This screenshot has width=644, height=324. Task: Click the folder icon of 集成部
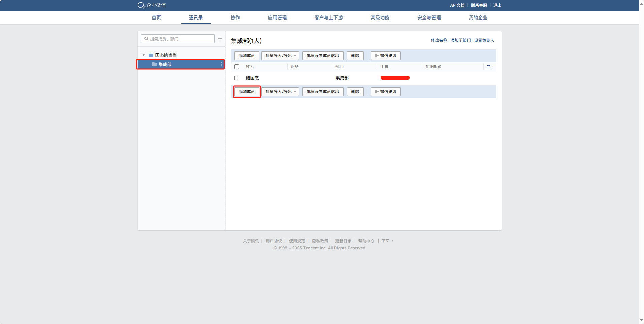(x=154, y=64)
